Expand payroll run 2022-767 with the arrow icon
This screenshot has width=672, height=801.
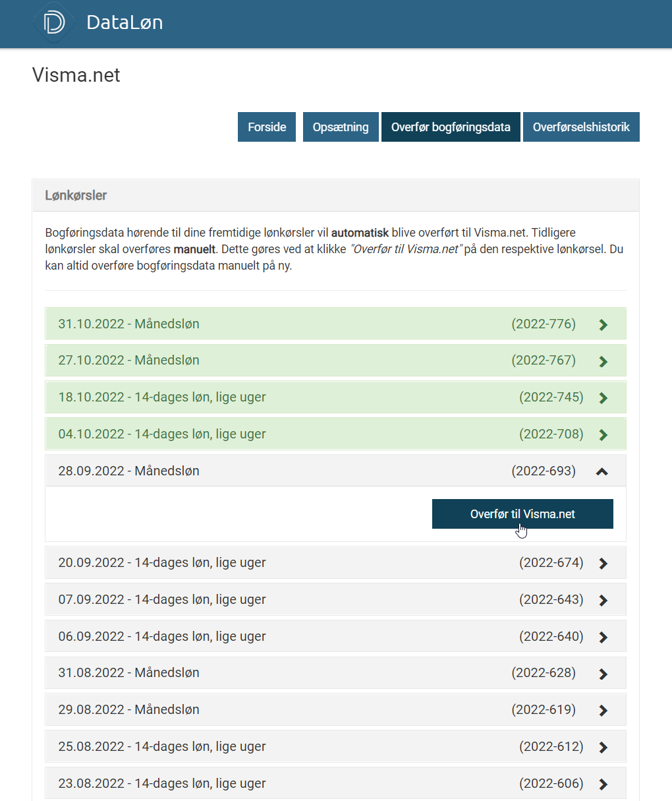pyautogui.click(x=603, y=361)
